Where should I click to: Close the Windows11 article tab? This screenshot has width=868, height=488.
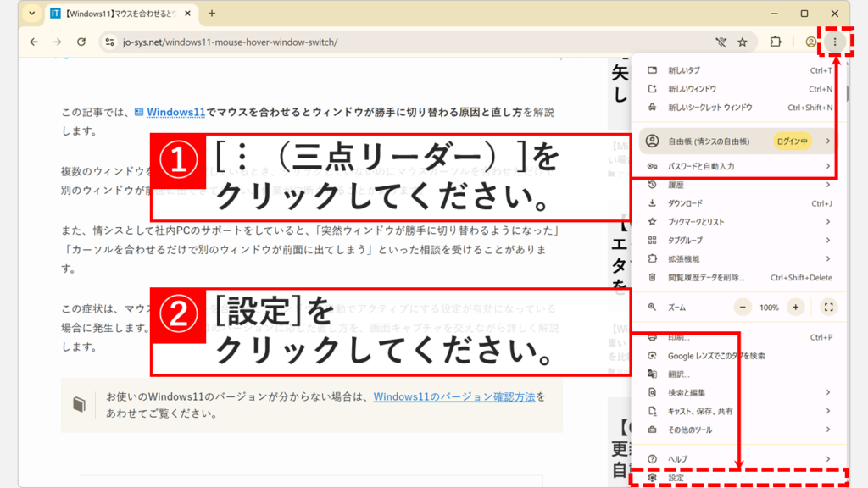(187, 14)
